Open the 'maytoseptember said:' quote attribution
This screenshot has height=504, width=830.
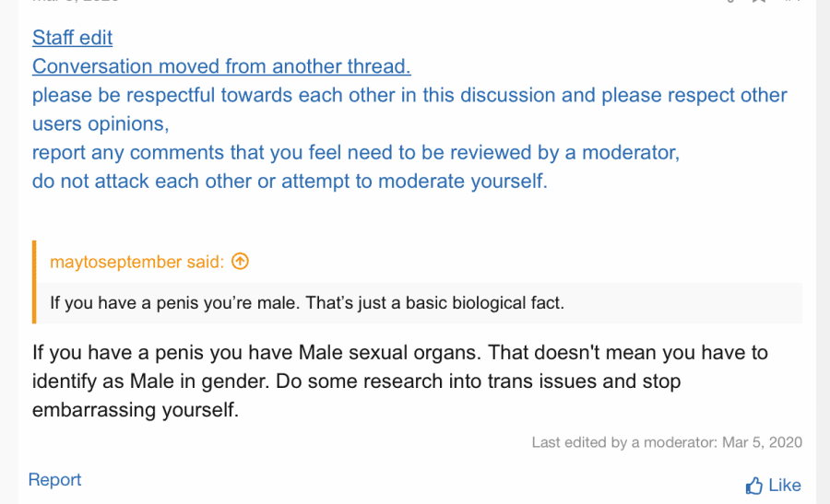[137, 262]
